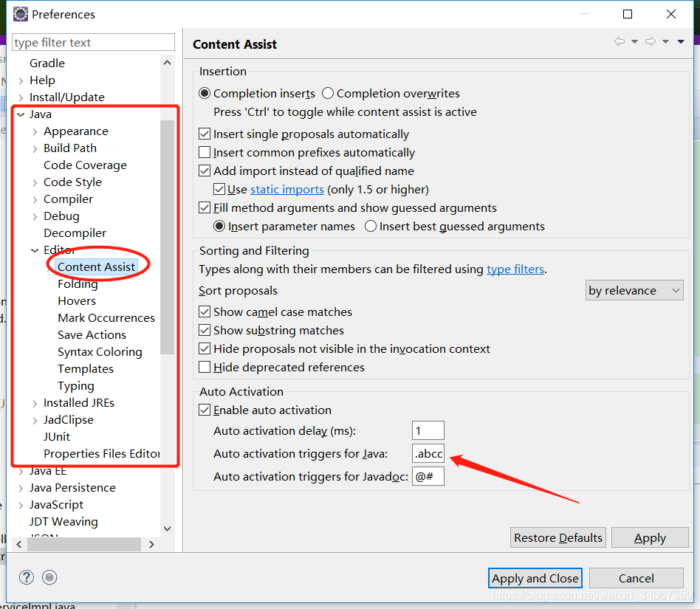Expand the Debug node
The image size is (700, 609).
(x=35, y=216)
